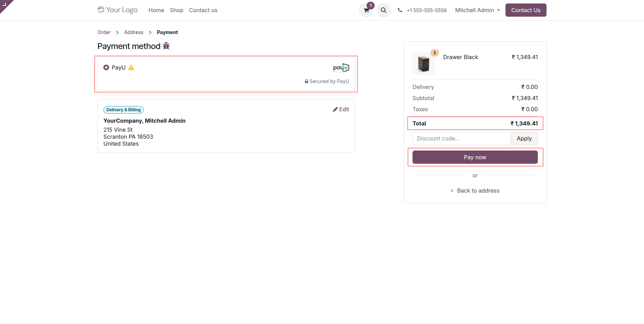Image resolution: width=644 pixels, height=324 pixels.
Task: Click the PayU warning triangle icon
Action: pos(131,67)
